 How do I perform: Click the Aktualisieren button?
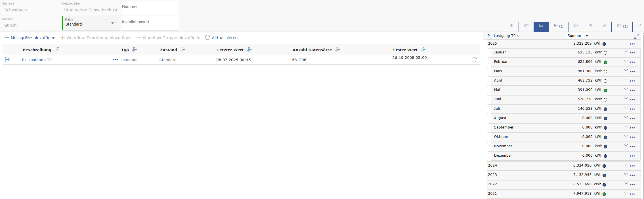tap(221, 38)
